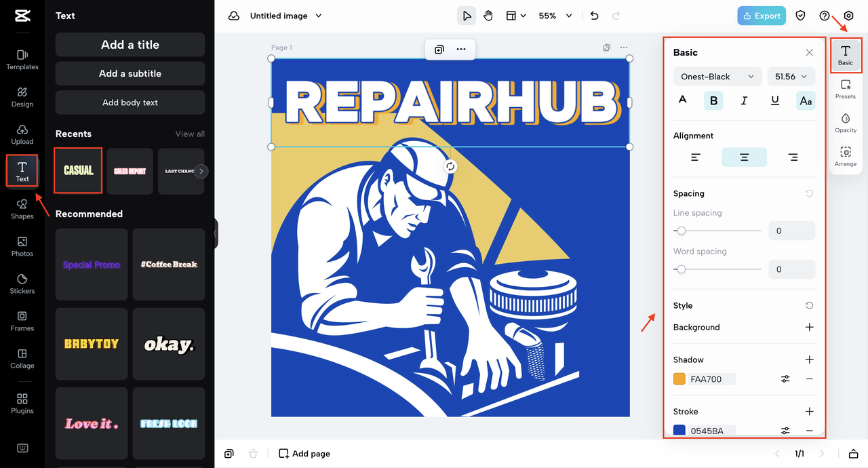
Task: Switch to the Opacity tab
Action: pyautogui.click(x=846, y=123)
